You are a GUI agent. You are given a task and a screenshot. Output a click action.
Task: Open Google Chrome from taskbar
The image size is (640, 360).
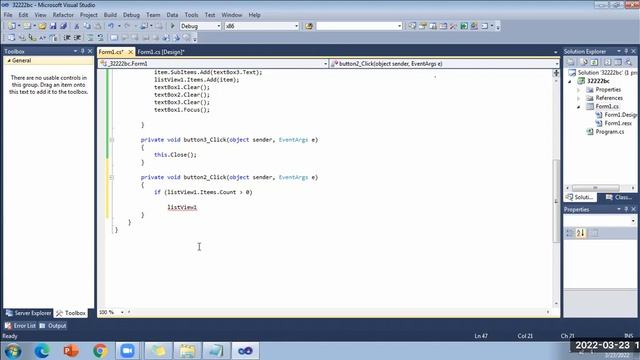click(100, 351)
